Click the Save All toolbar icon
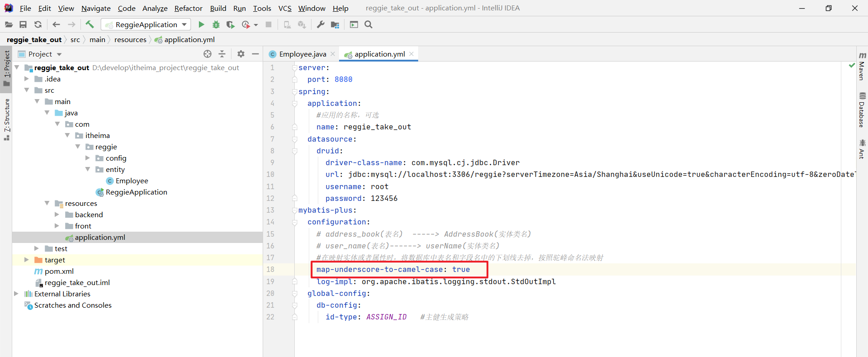This screenshot has width=868, height=357. tap(23, 24)
